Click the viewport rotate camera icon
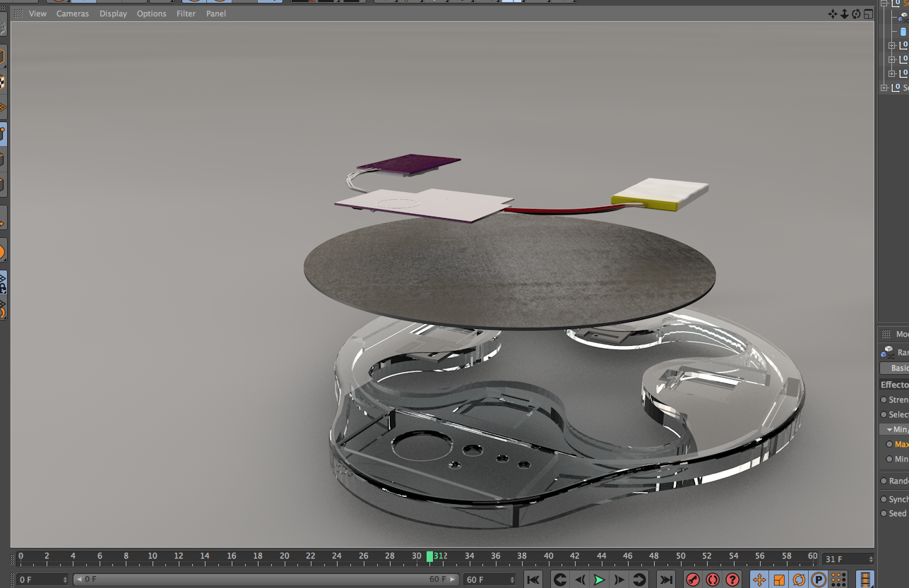The image size is (909, 588). click(856, 14)
